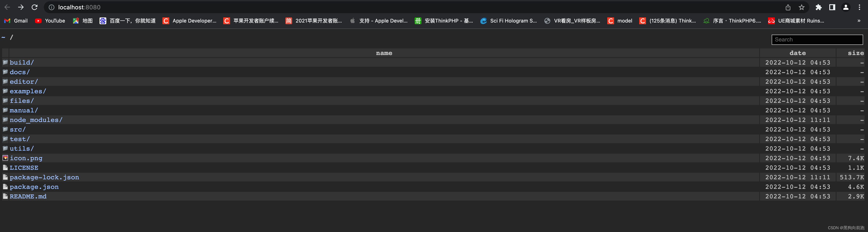Viewport: 868px width, 232px height.
Task: Open the 支持 - Apple Devel bookmark
Action: 379,21
